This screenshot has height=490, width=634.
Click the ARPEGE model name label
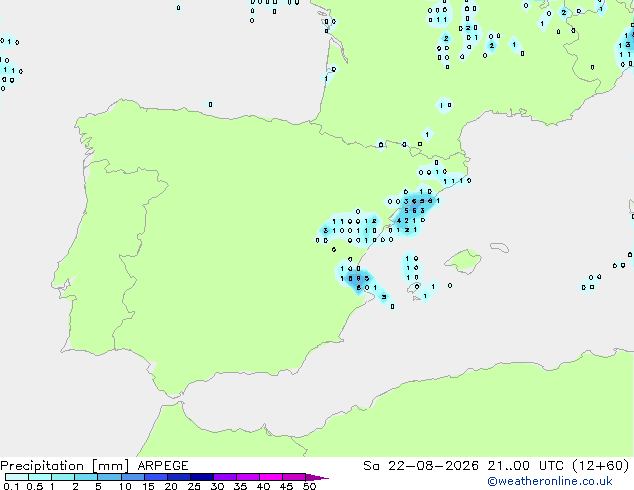(163, 466)
